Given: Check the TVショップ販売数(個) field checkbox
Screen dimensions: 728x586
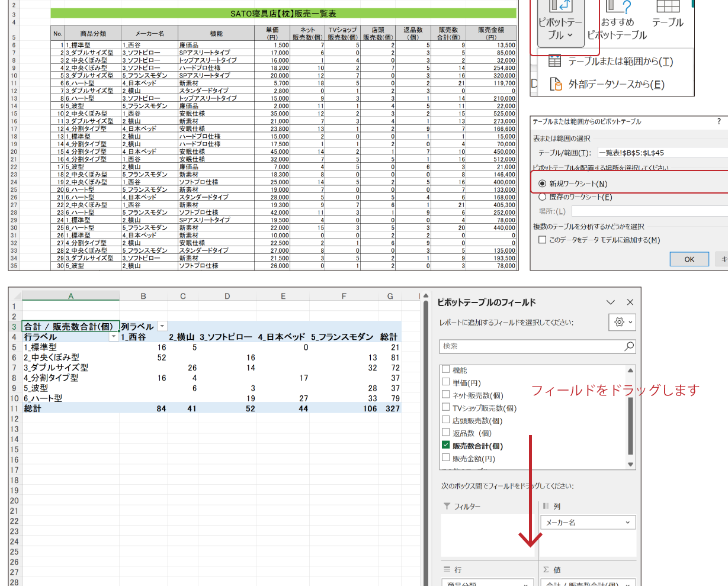Looking at the screenshot, I should 446,407.
